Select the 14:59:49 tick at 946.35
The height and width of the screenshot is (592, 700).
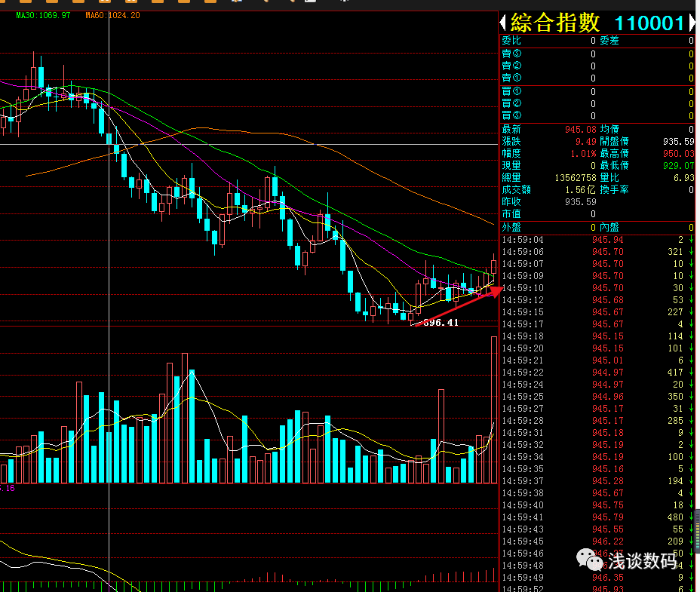597,577
